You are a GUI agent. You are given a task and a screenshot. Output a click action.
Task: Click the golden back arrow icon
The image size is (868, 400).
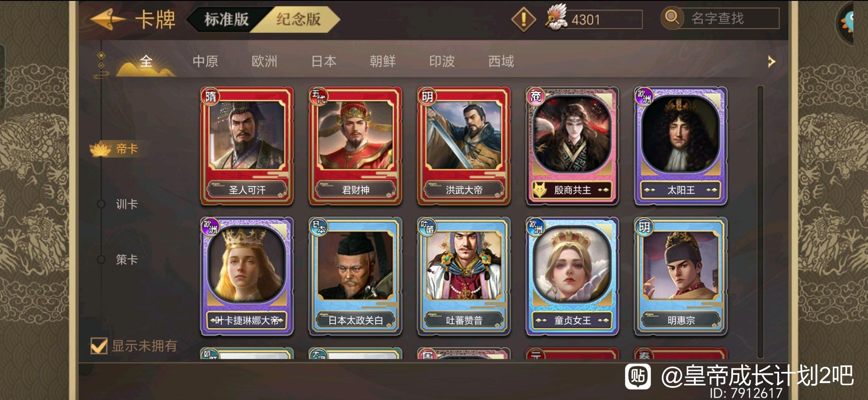tap(107, 20)
